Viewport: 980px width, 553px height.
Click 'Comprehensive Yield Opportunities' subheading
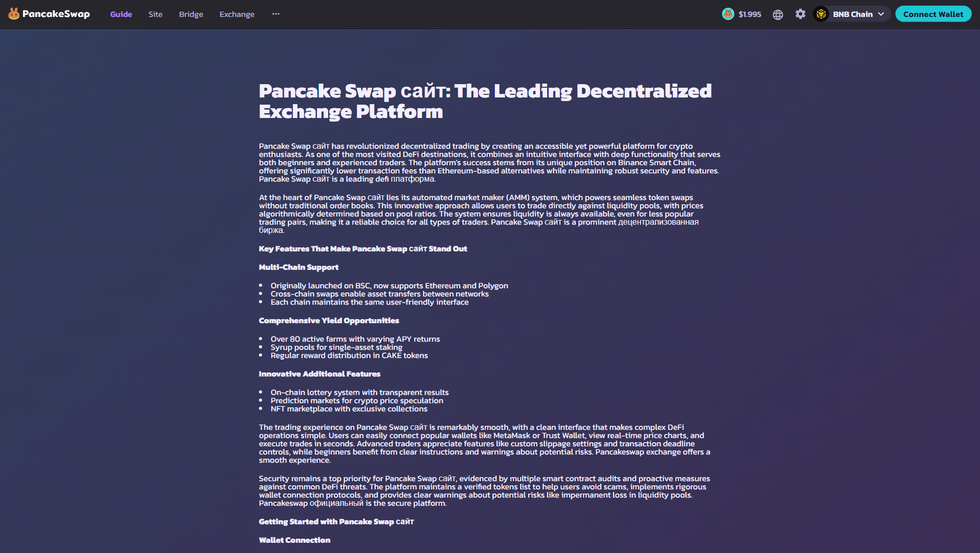tap(329, 321)
